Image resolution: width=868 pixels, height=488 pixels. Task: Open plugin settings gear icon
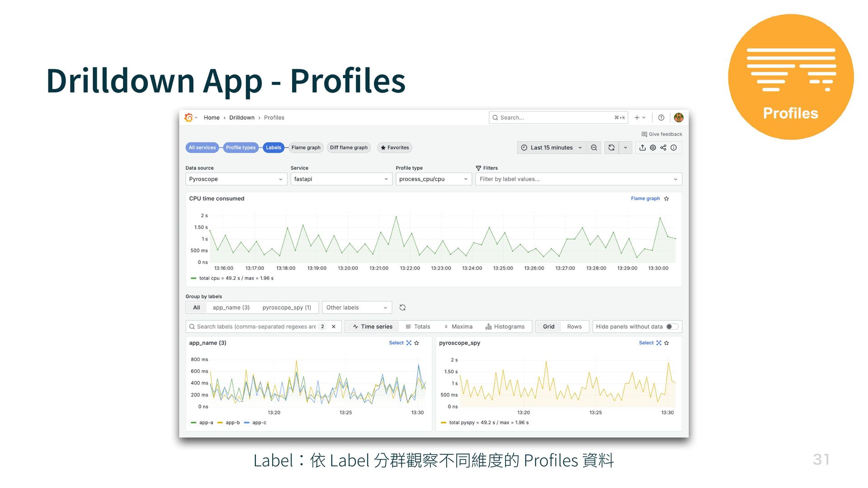click(653, 148)
